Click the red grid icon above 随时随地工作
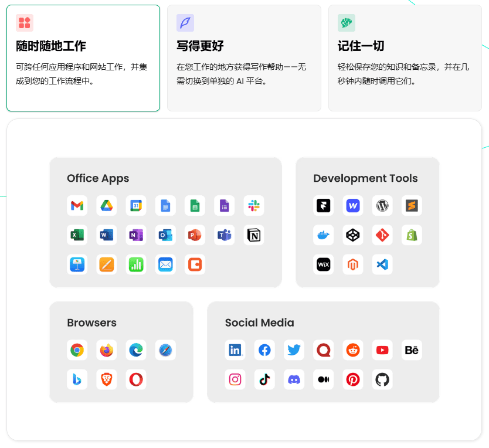Screen dimensions: 489x448 click(x=25, y=23)
